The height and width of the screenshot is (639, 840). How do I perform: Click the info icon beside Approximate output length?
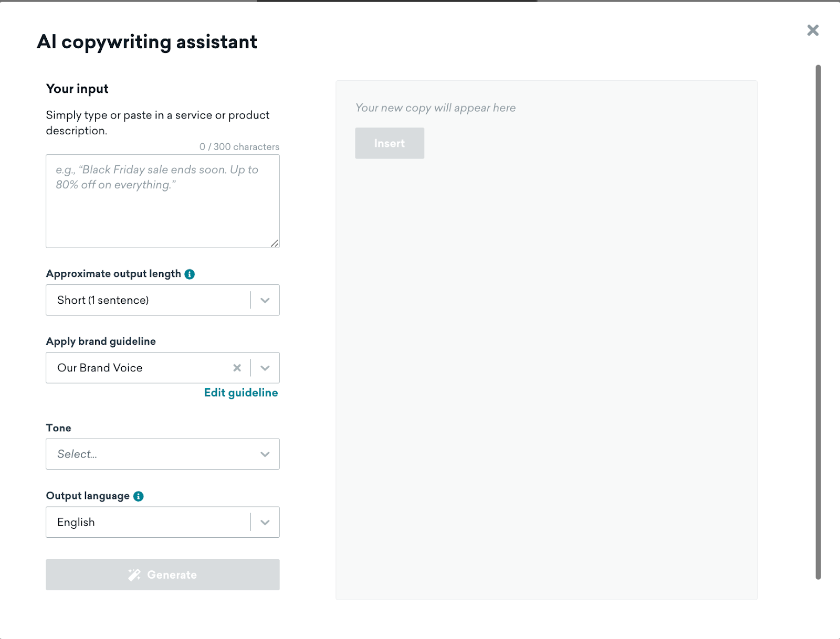(x=190, y=274)
